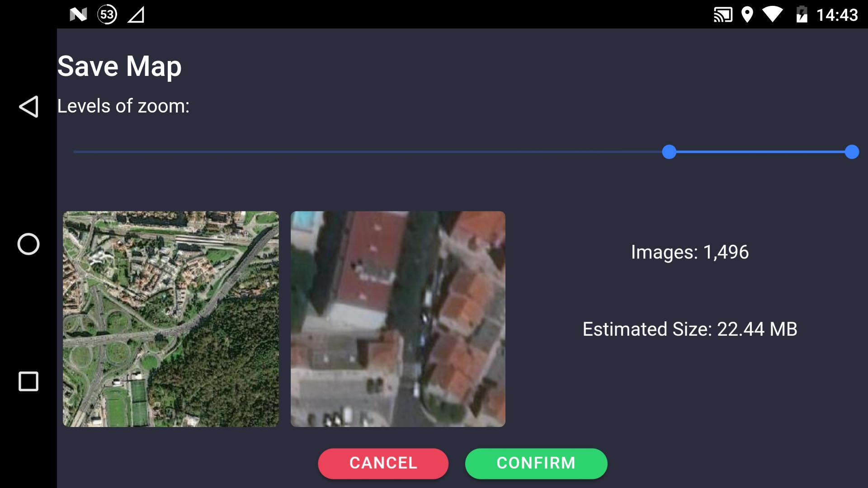Tap the recent apps square button
The image size is (868, 488).
28,381
